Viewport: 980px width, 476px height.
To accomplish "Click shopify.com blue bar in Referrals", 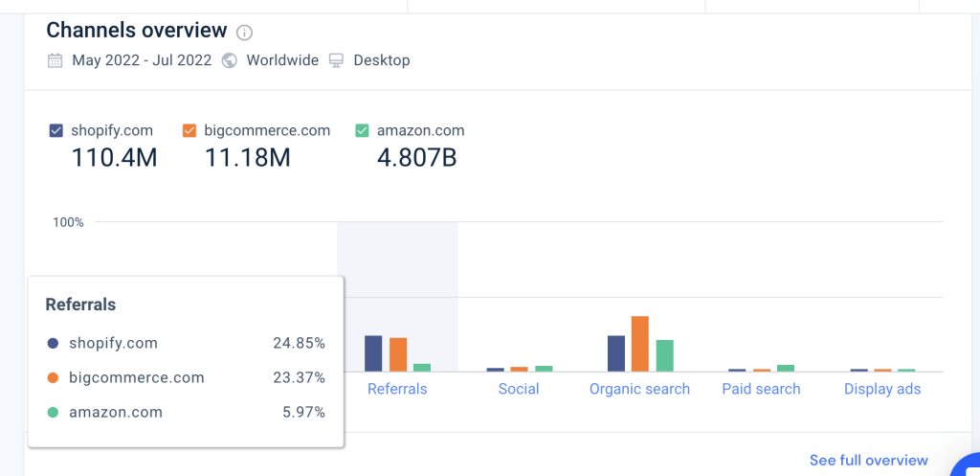I will coord(373,353).
